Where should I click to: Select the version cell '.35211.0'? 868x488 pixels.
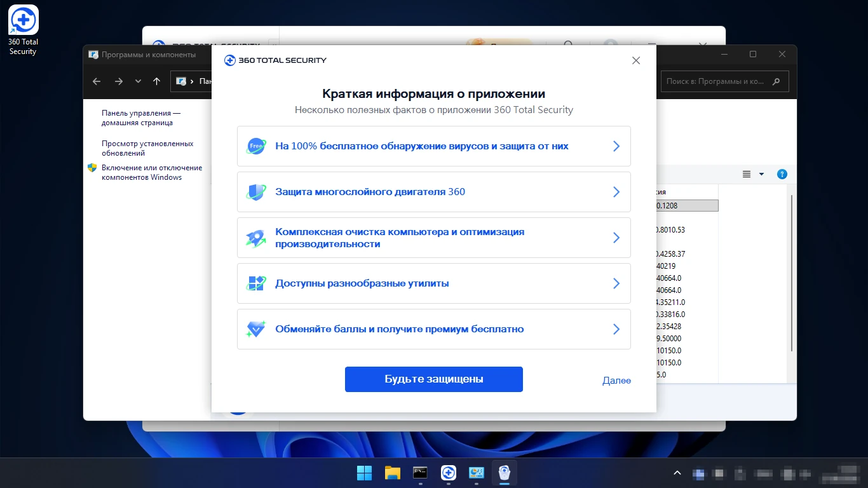tap(672, 302)
